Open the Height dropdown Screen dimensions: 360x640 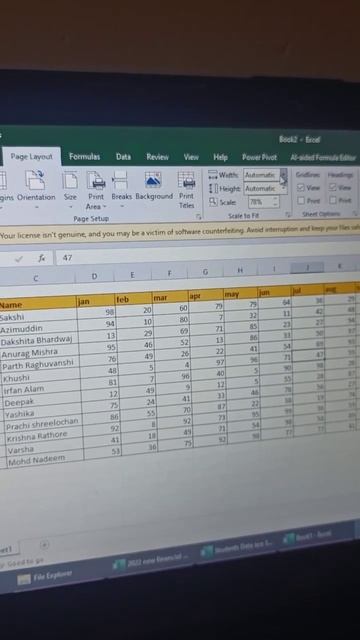click(284, 188)
